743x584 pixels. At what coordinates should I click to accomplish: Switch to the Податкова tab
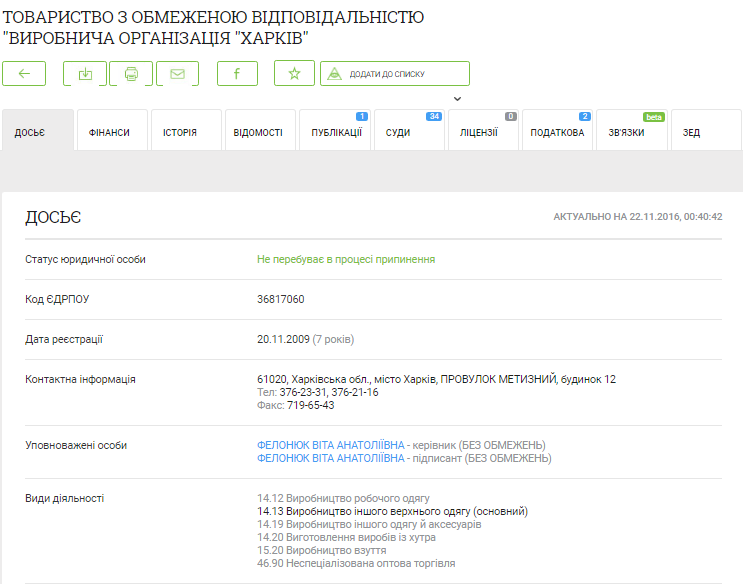(557, 131)
